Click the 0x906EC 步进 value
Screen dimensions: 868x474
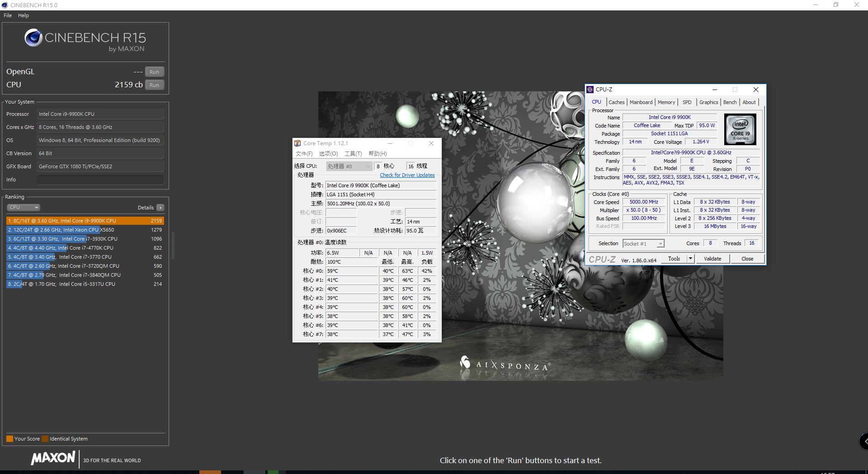coord(341,231)
